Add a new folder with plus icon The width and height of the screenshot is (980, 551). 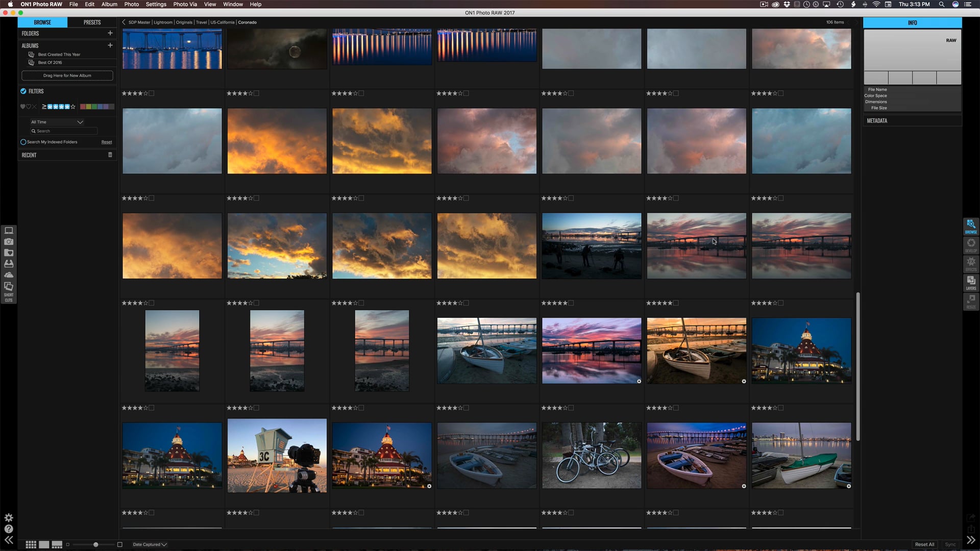coord(110,33)
